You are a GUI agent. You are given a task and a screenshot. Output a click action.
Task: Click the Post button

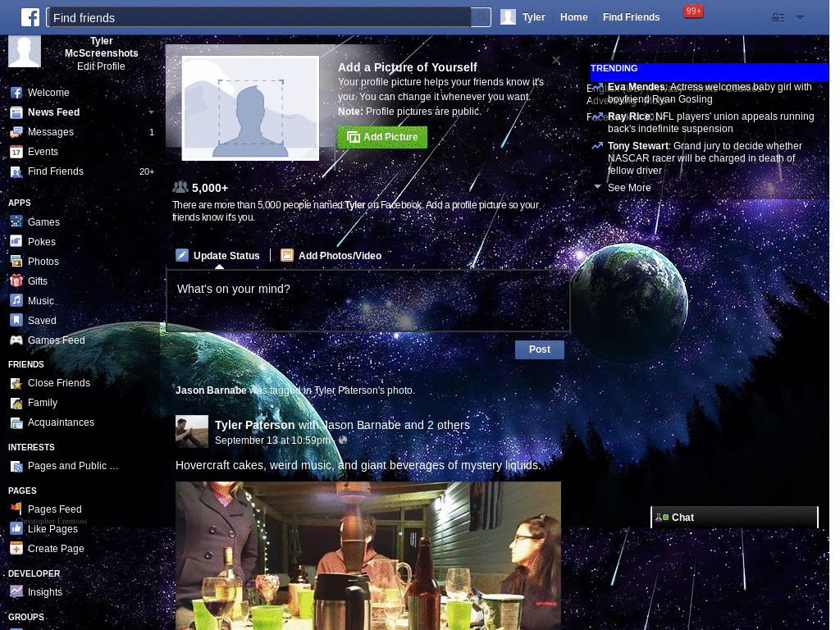(540, 349)
